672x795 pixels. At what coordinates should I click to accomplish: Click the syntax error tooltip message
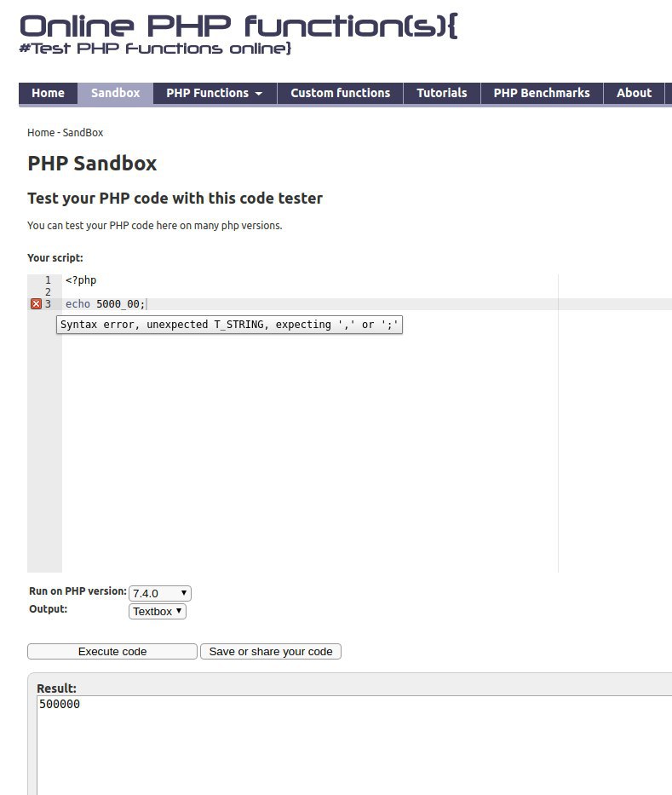(230, 325)
